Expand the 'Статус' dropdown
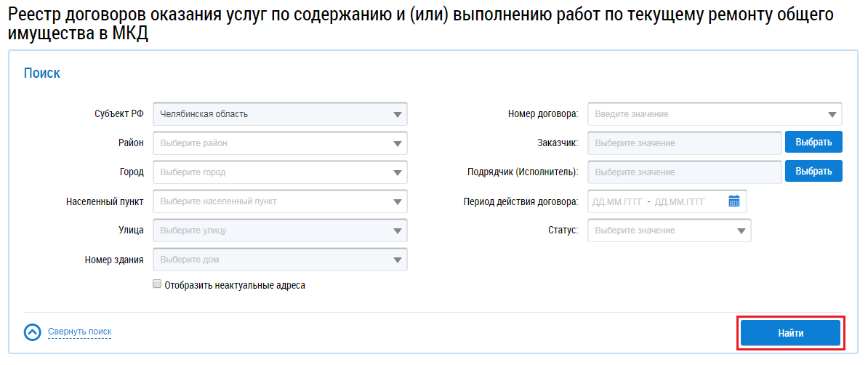This screenshot has width=868, height=365. [741, 230]
